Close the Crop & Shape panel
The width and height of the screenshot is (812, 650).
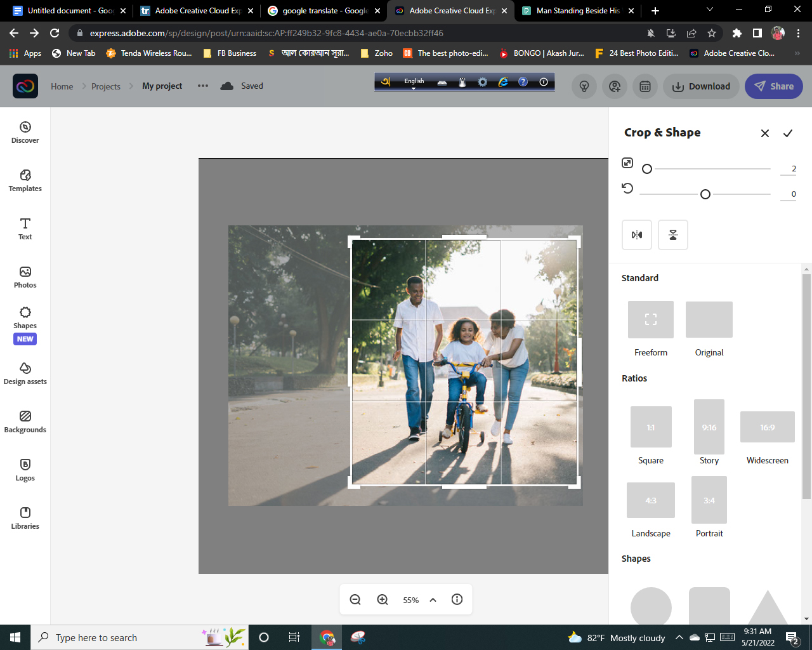pyautogui.click(x=765, y=133)
